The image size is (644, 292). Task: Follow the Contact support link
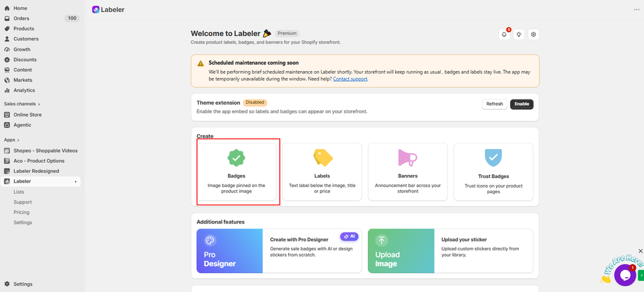point(350,79)
